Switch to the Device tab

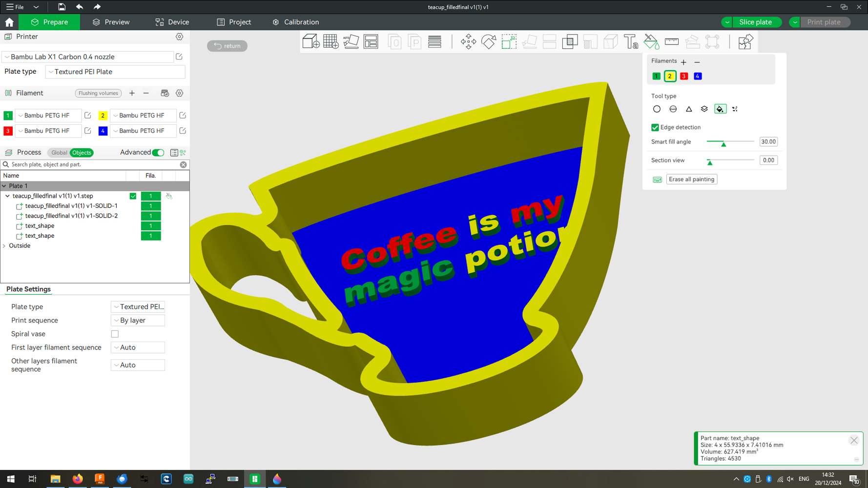click(x=172, y=22)
